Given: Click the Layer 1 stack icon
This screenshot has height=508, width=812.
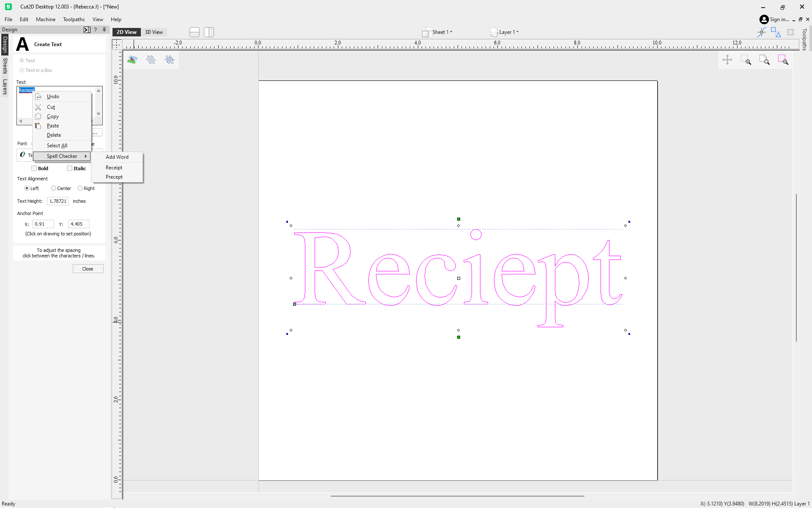Looking at the screenshot, I should [x=494, y=32].
